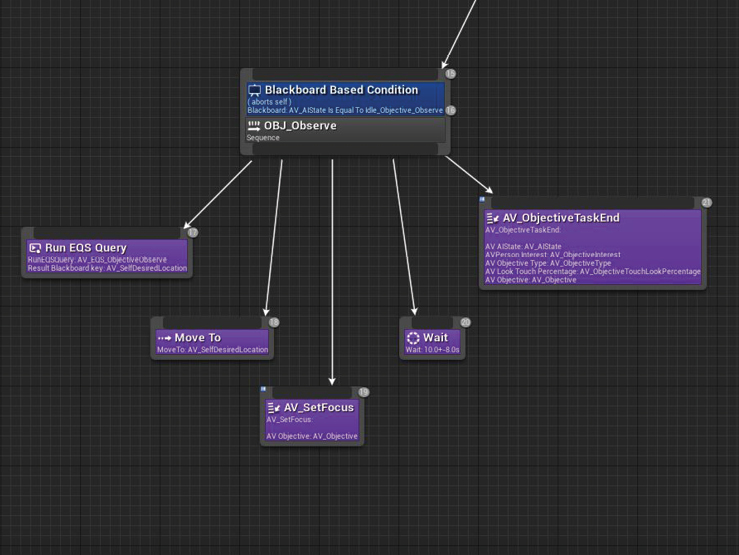The width and height of the screenshot is (739, 555).
Task: Click execution index badge 19 on AV_SetFocus
Action: point(363,392)
